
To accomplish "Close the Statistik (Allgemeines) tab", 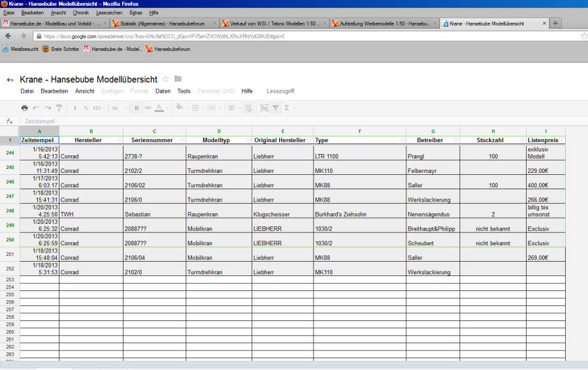I will point(215,23).
